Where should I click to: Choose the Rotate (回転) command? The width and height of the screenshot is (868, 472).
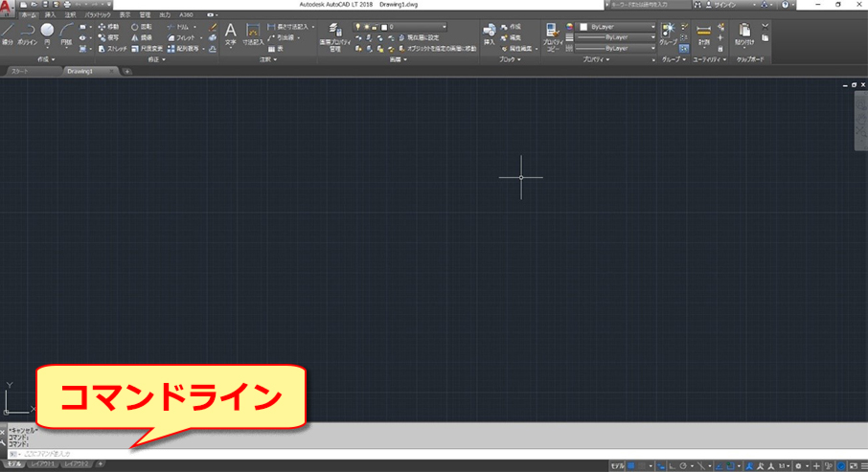pyautogui.click(x=142, y=27)
